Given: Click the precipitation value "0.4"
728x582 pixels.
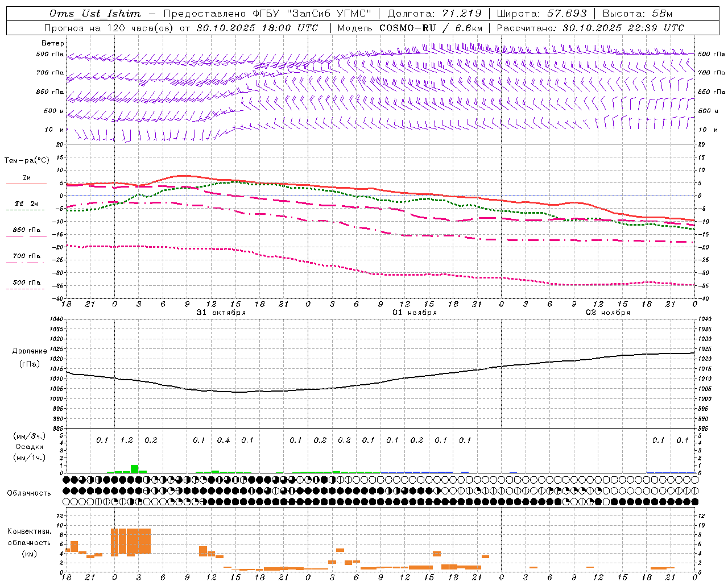Looking at the screenshot, I should tap(224, 440).
